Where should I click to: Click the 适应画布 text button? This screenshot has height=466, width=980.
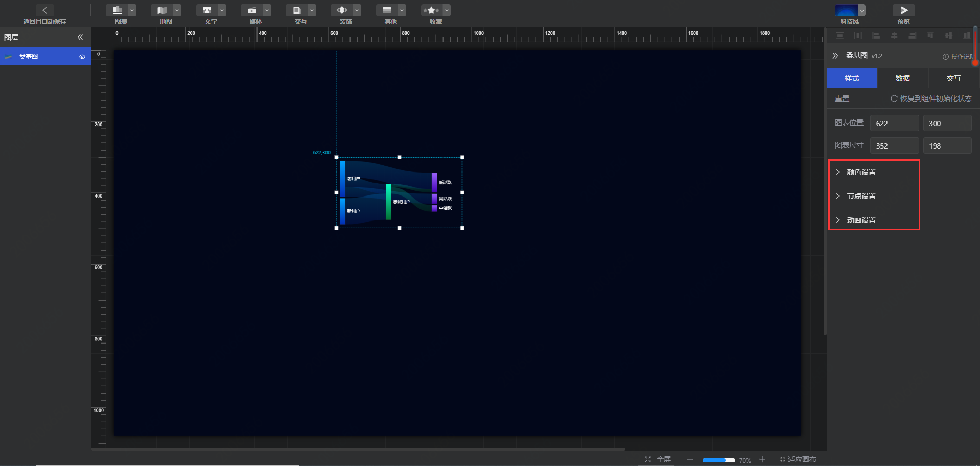point(802,459)
